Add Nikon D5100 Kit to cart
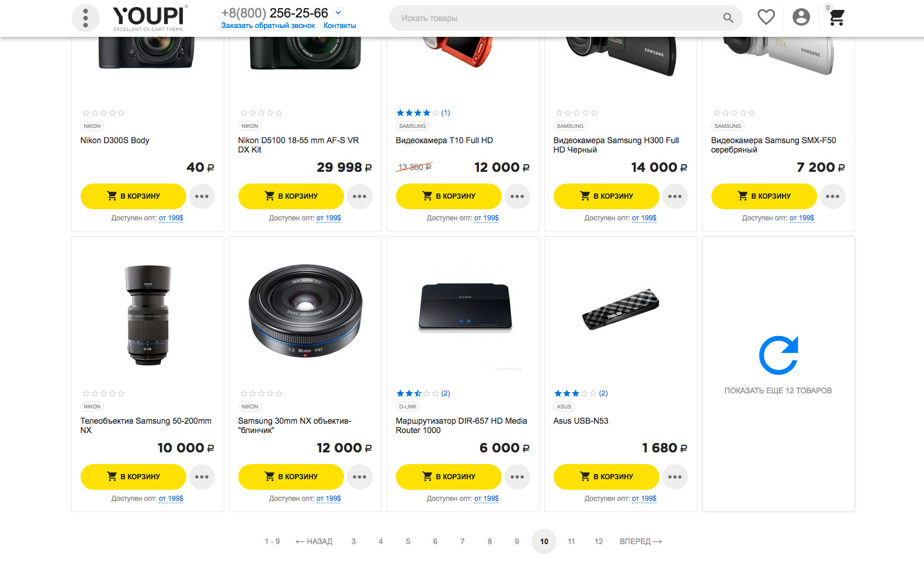 click(291, 196)
